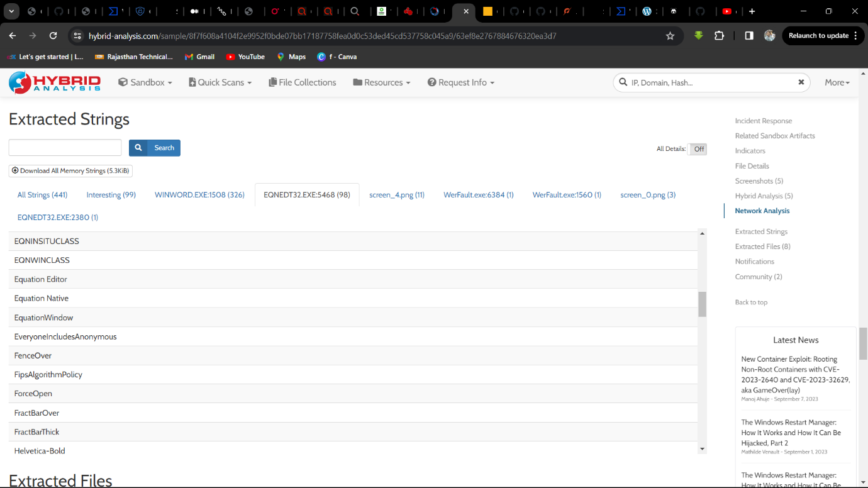Image resolution: width=868 pixels, height=488 pixels.
Task: Bookmark this page with the star icon
Action: [670, 36]
